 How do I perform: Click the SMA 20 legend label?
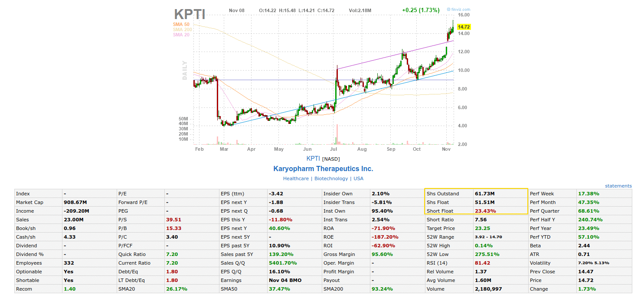(x=181, y=35)
